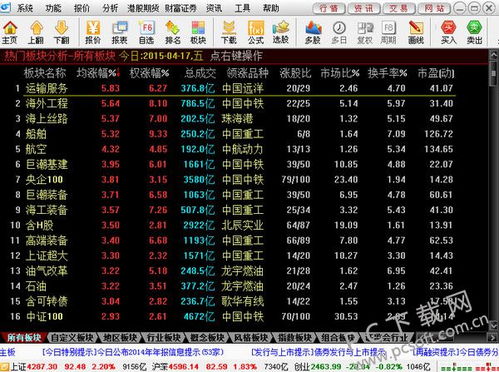Open the 发行与上市提示 ticker link
Viewport: 499px width, 372px height.
[x=319, y=352]
